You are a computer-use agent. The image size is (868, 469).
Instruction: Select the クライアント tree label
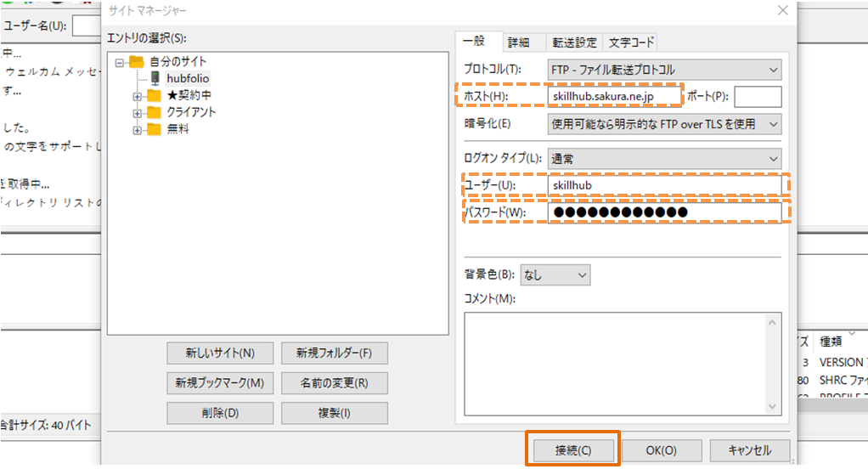(191, 112)
